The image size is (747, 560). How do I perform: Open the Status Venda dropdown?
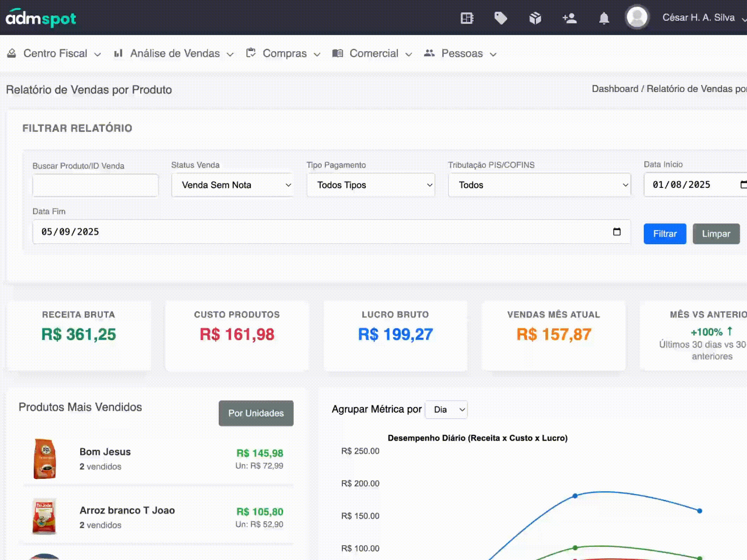pyautogui.click(x=232, y=185)
